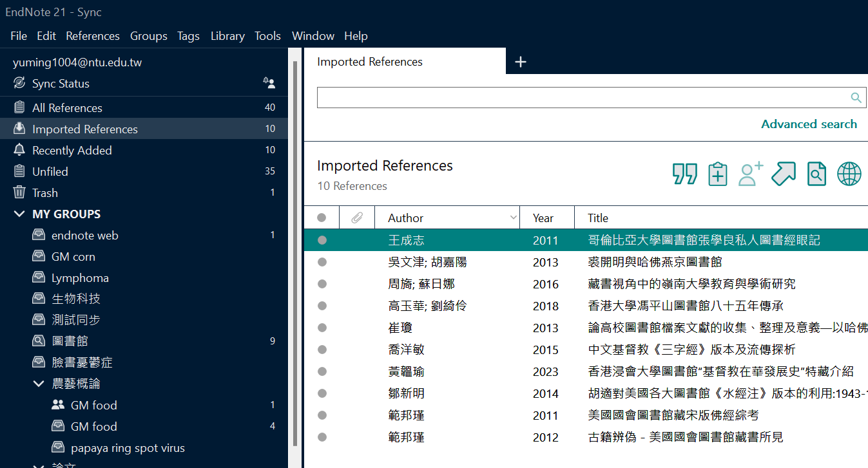Click the papaya ring spot virus group icon

[58, 447]
